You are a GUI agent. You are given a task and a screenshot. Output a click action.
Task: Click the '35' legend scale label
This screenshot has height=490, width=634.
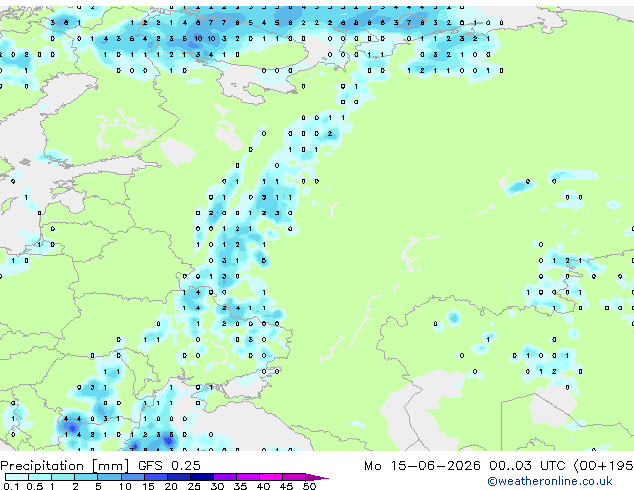coord(240,486)
